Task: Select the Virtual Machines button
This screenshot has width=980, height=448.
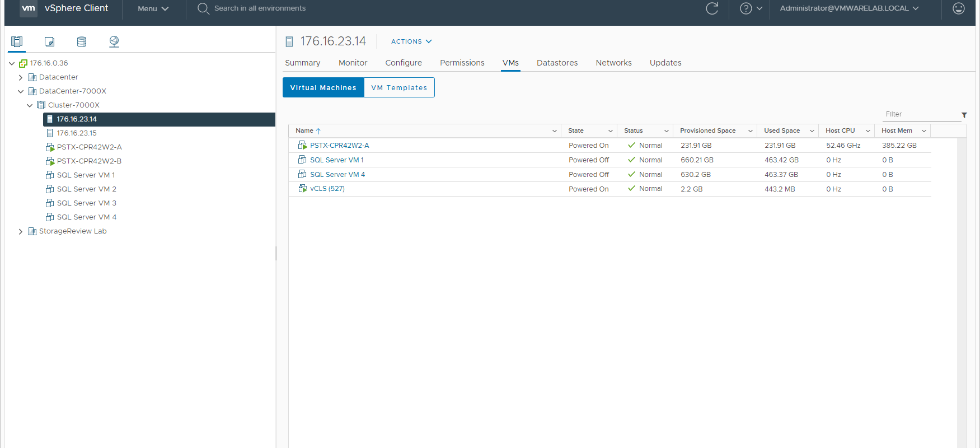Action: (x=323, y=87)
